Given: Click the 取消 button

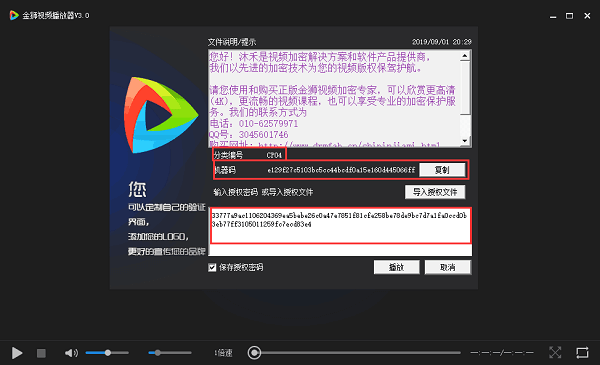Looking at the screenshot, I should click(x=448, y=267).
